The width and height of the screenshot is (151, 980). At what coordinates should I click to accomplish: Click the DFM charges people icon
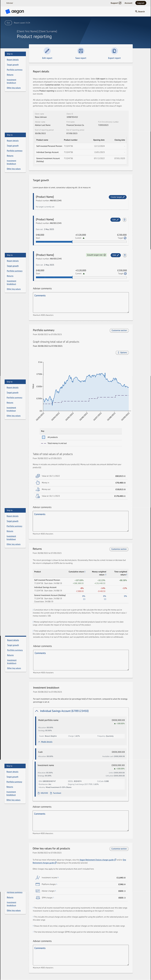(37, 897)
